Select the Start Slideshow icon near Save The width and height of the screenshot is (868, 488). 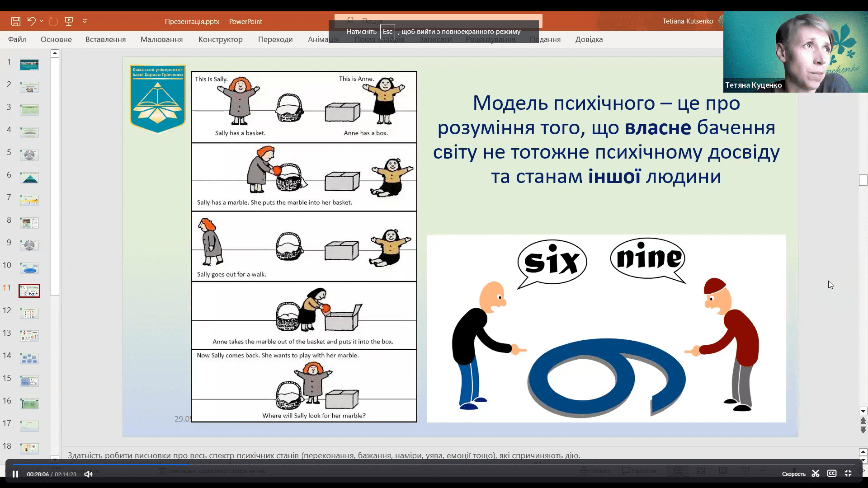point(69,21)
